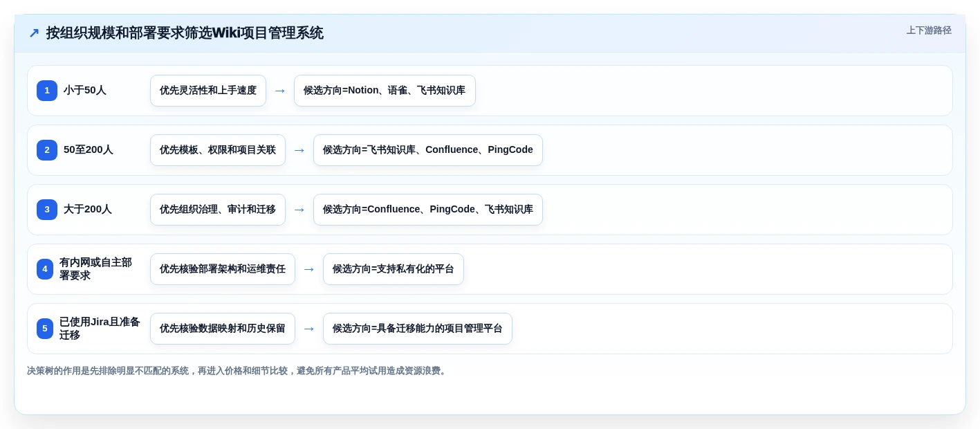
Task: Select the 优先核验数据映射和历史保留 box
Action: click(x=223, y=329)
